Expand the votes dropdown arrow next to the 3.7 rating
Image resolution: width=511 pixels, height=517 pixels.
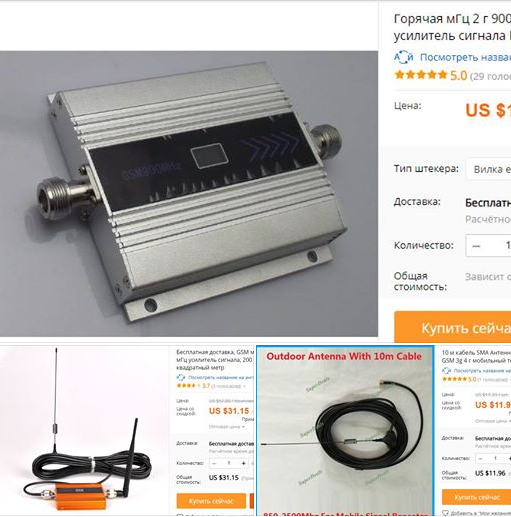(x=245, y=386)
